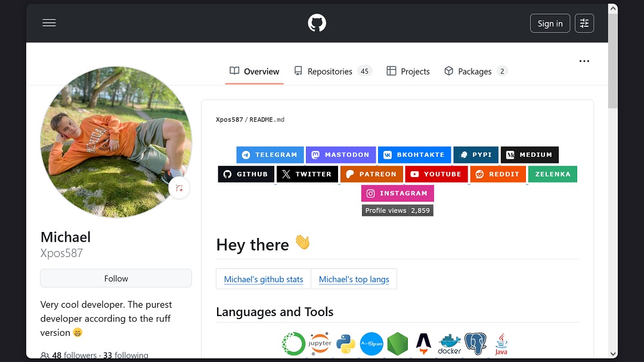Follow the user Xpos587

coord(116,279)
